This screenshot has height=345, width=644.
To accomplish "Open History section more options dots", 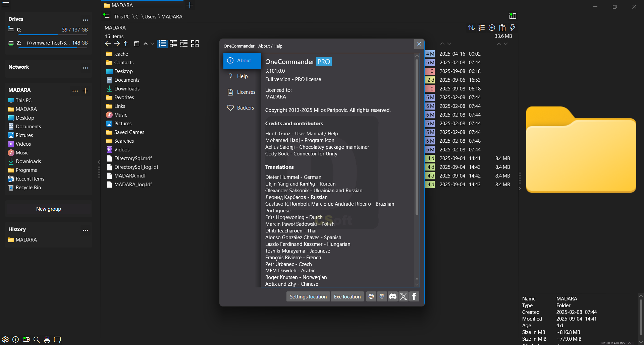I will [x=86, y=230].
